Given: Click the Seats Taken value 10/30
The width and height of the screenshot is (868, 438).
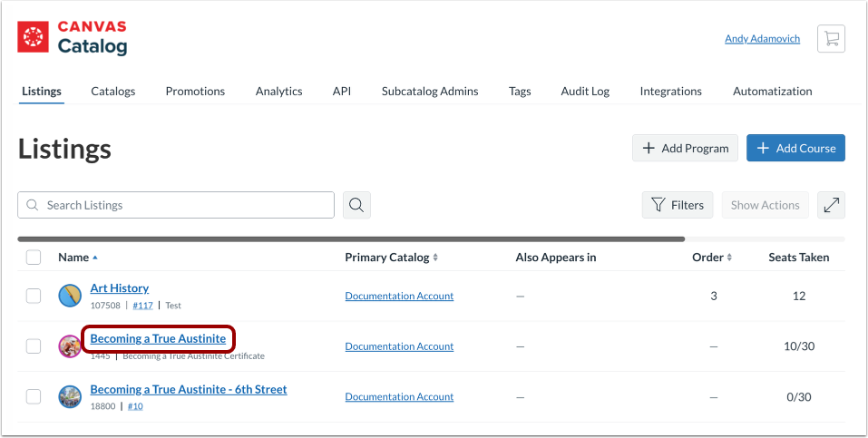Looking at the screenshot, I should [799, 346].
